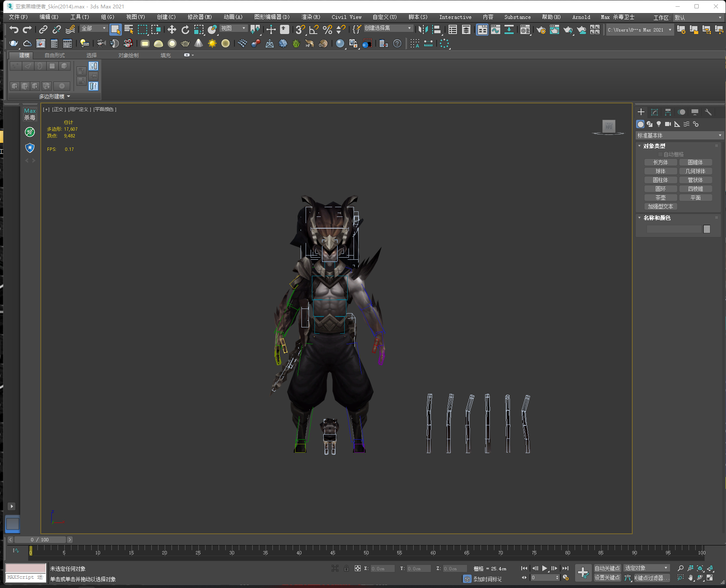Toggle the Percent Snap button
Viewport: 726px width, 588px height.
327,29
